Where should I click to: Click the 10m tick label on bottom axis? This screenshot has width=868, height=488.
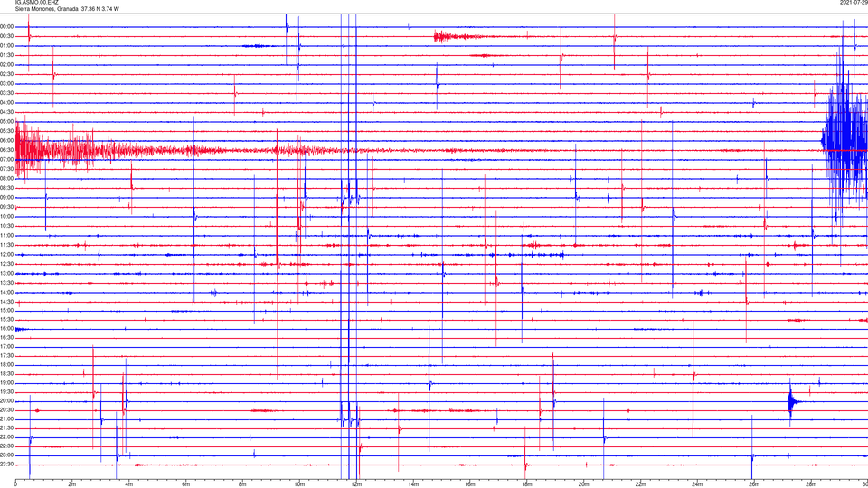(299, 484)
